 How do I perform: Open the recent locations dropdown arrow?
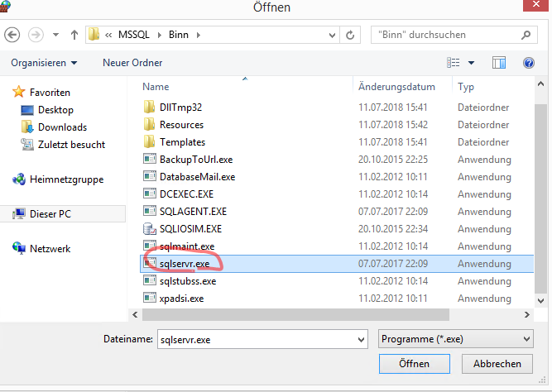point(55,35)
